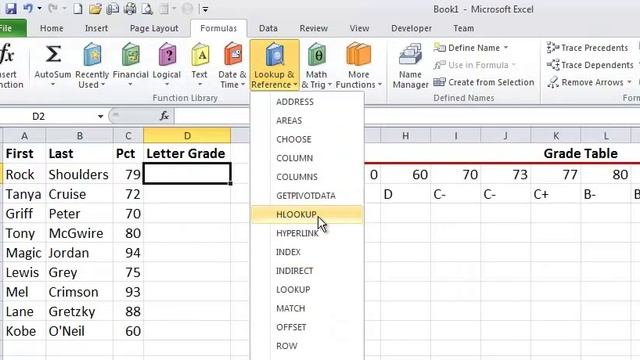Image resolution: width=640 pixels, height=360 pixels.
Task: Click the 'Letter Grade' header cell
Action: point(187,153)
